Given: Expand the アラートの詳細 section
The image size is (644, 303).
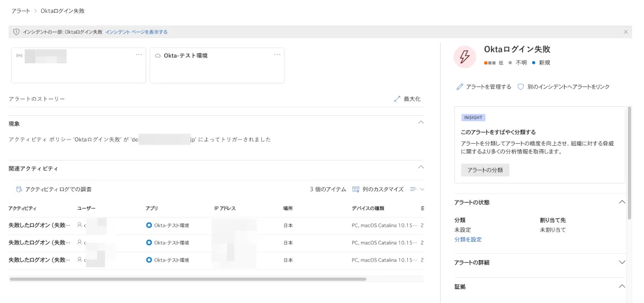Looking at the screenshot, I should 622,262.
